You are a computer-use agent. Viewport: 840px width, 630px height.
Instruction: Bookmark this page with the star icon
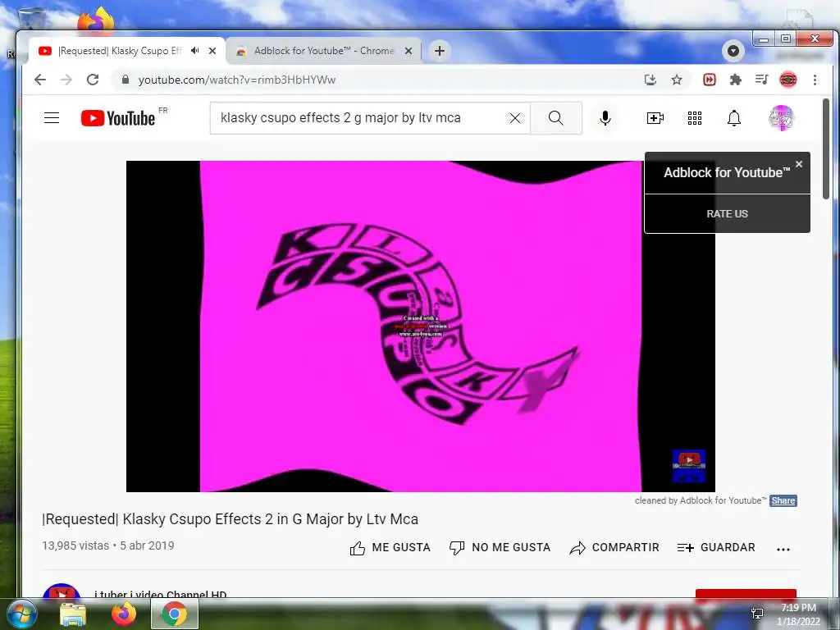click(677, 80)
